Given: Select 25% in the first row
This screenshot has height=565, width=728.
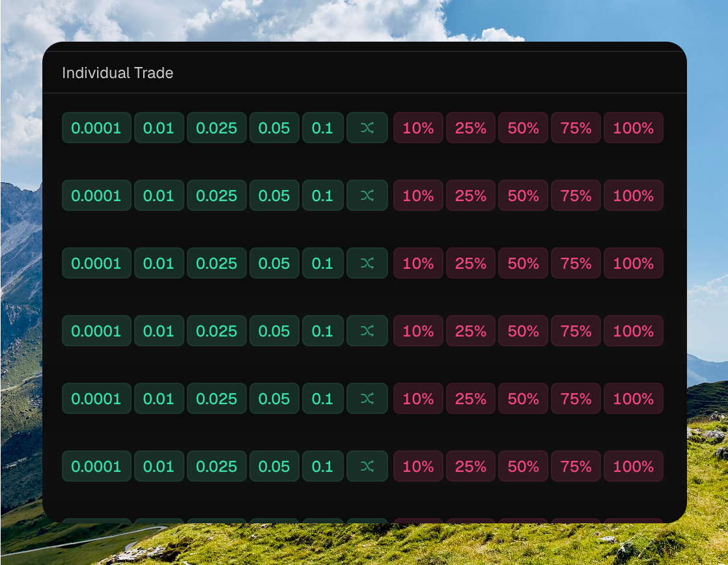Looking at the screenshot, I should pos(471,128).
